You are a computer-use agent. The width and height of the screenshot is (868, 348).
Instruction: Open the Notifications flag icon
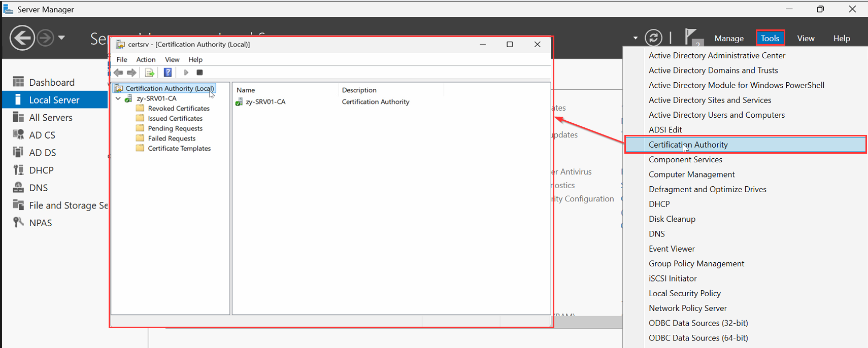click(693, 38)
